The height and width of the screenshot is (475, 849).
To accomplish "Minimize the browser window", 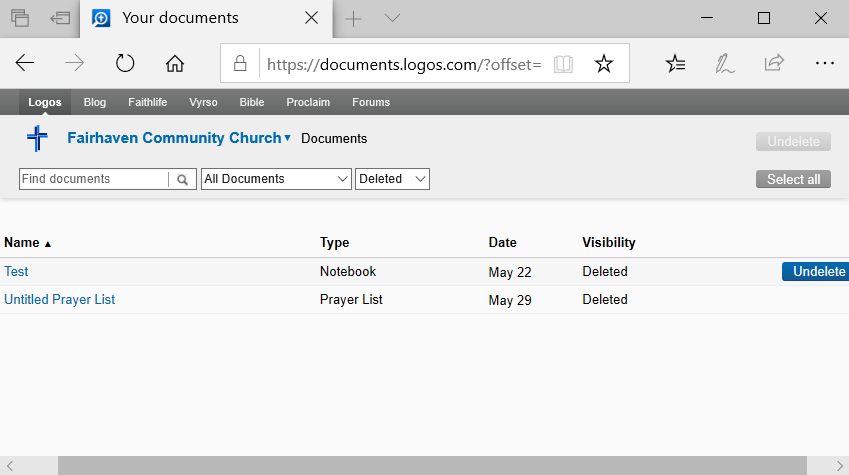I will [707, 18].
